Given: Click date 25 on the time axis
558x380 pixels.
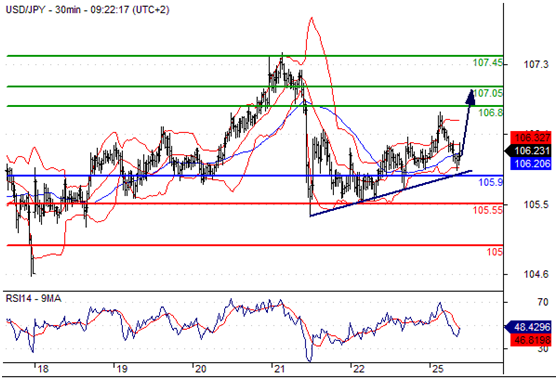Looking at the screenshot, I should click(438, 369).
